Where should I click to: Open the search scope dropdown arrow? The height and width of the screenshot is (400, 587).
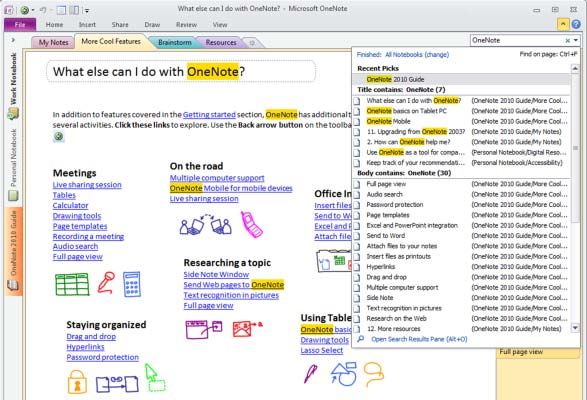pyautogui.click(x=576, y=40)
